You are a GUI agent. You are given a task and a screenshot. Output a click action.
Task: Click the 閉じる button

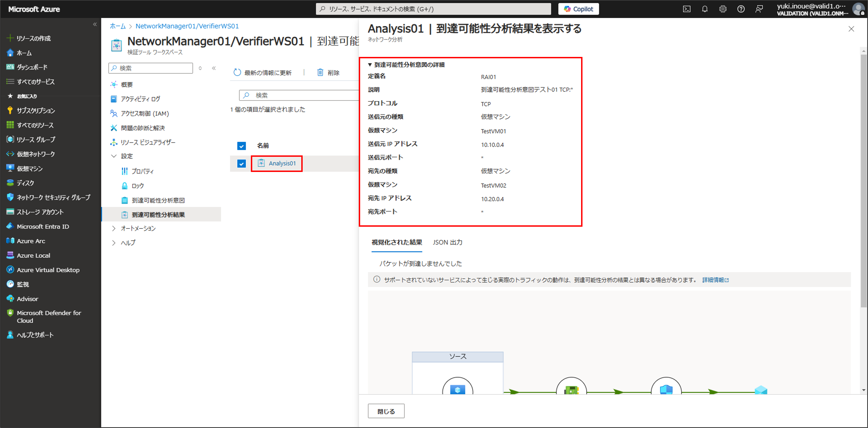tap(386, 411)
